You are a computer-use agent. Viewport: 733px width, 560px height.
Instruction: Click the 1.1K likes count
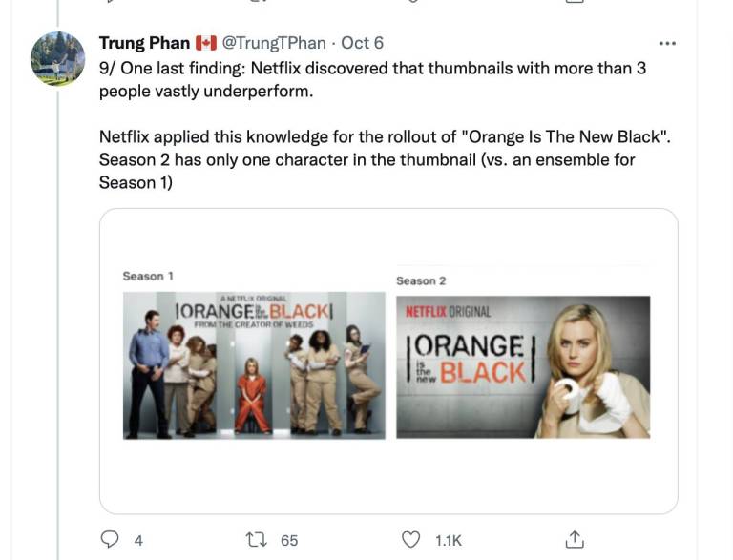pos(449,540)
